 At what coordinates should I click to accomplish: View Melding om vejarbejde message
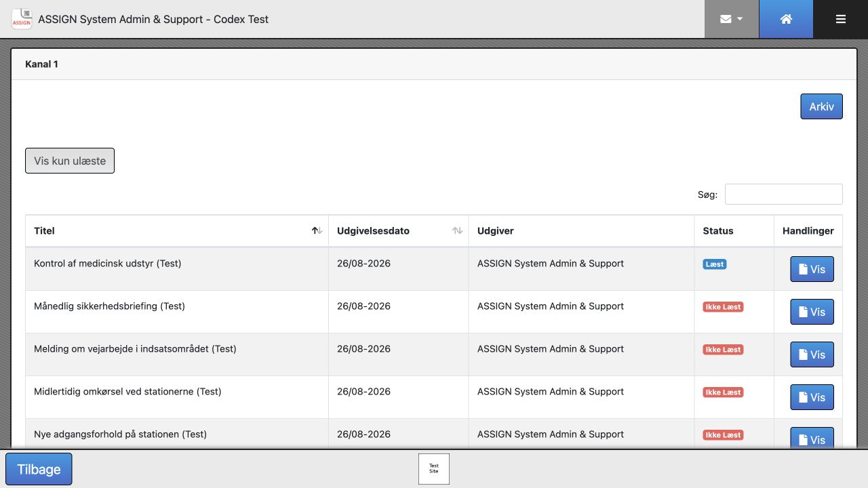click(812, 354)
